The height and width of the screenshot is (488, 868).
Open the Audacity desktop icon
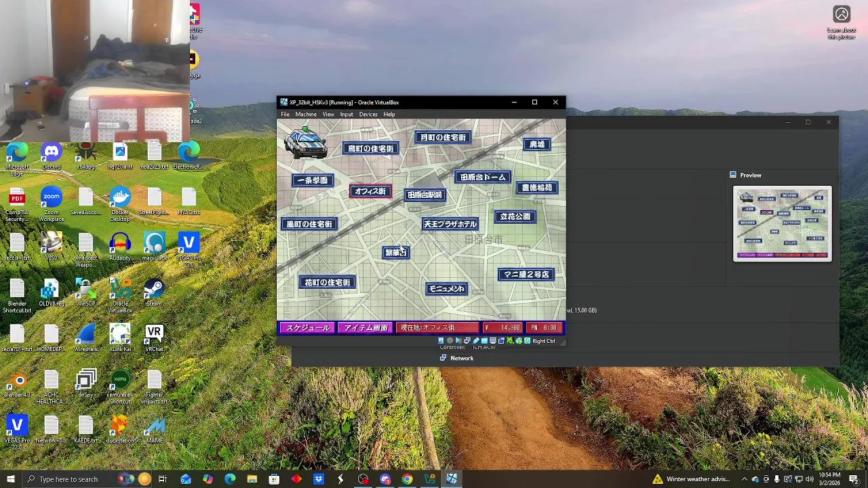(120, 247)
